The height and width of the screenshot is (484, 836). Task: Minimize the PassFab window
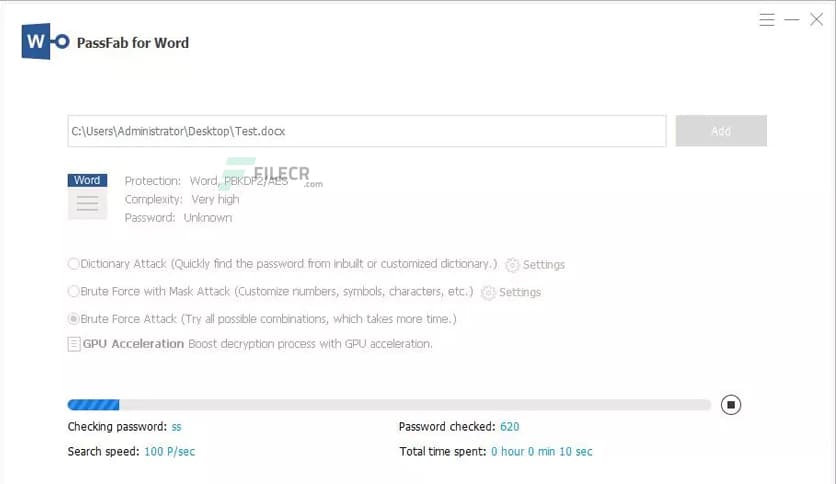(792, 20)
